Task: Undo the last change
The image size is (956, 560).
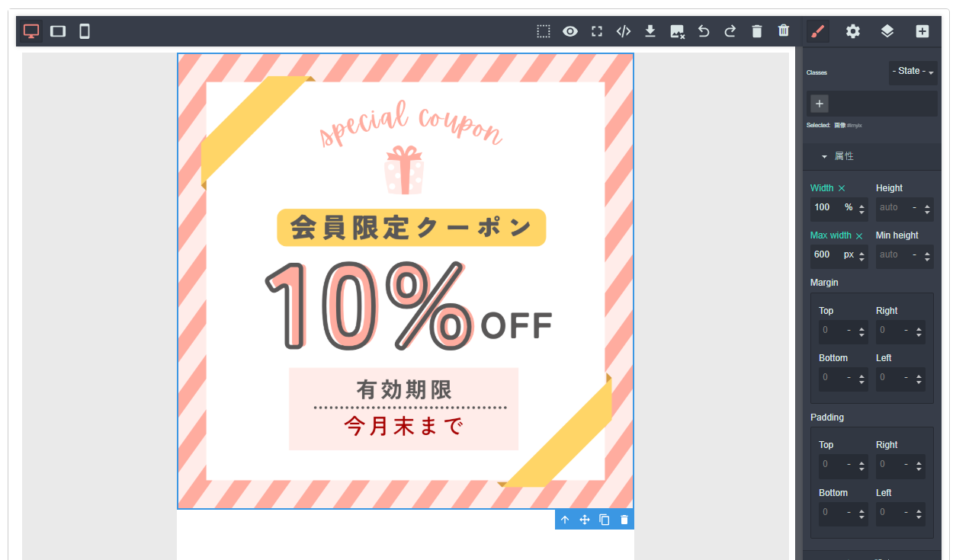Action: click(704, 31)
